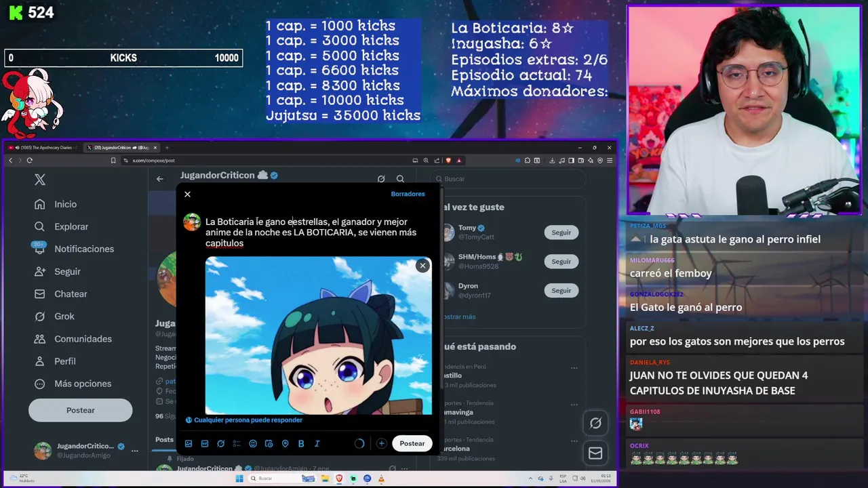
Task: Click Grok icon in profile header
Action: (x=381, y=179)
